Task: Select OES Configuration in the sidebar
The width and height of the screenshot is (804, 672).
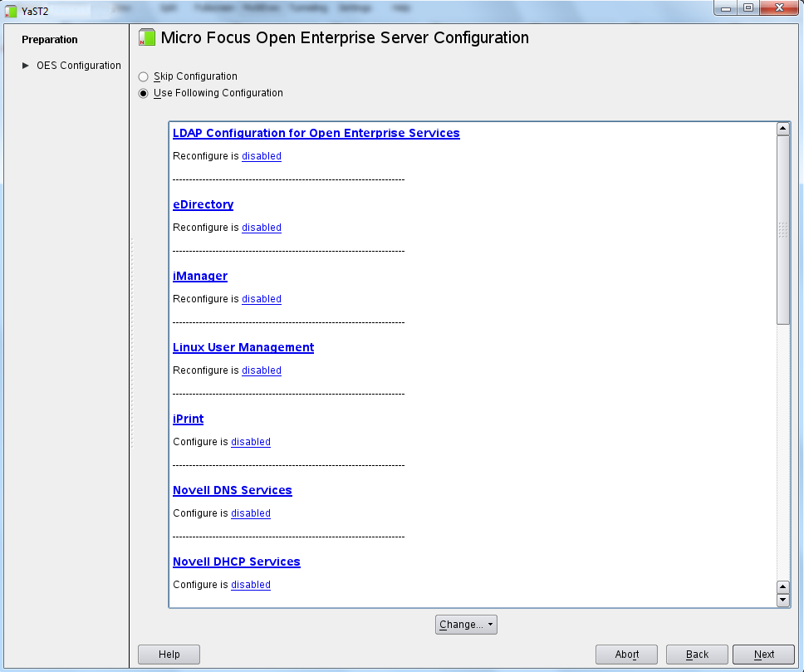Action: coord(78,66)
